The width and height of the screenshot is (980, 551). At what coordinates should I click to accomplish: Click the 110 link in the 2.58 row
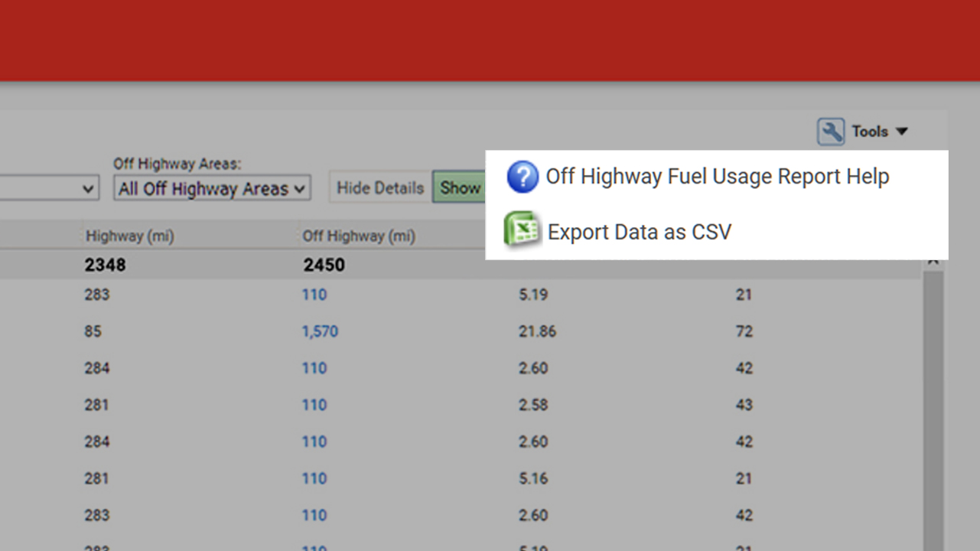tap(314, 405)
